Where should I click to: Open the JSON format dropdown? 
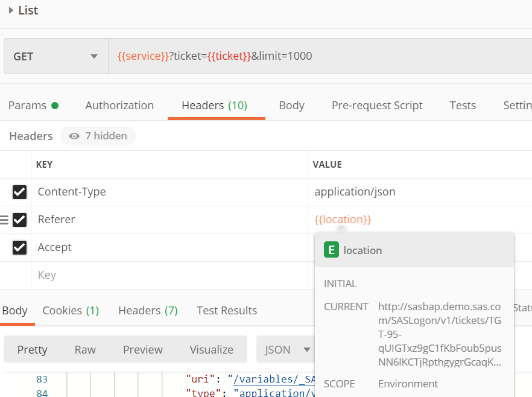pos(287,349)
